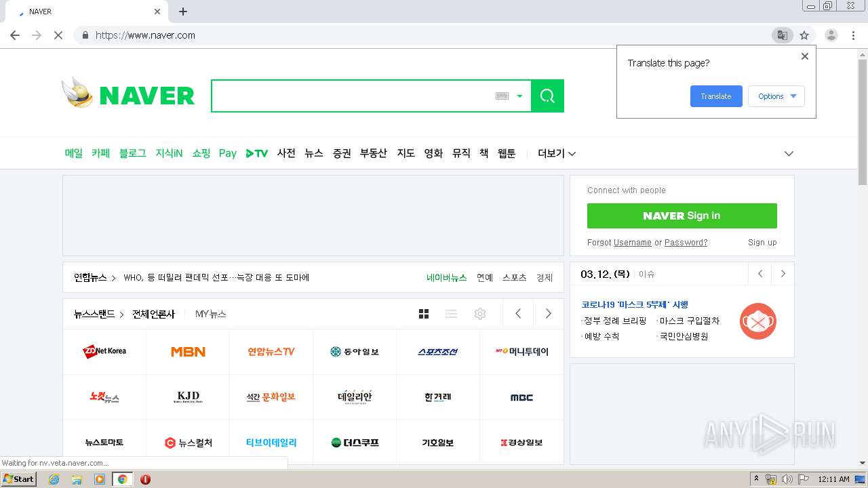Open the Pay menu item
This screenshot has width=868, height=488.
pos(228,154)
